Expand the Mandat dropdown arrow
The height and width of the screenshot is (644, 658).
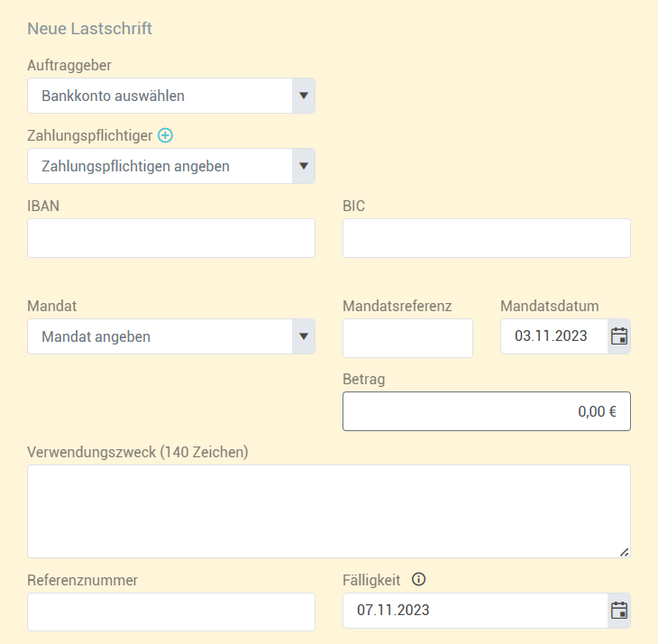304,336
